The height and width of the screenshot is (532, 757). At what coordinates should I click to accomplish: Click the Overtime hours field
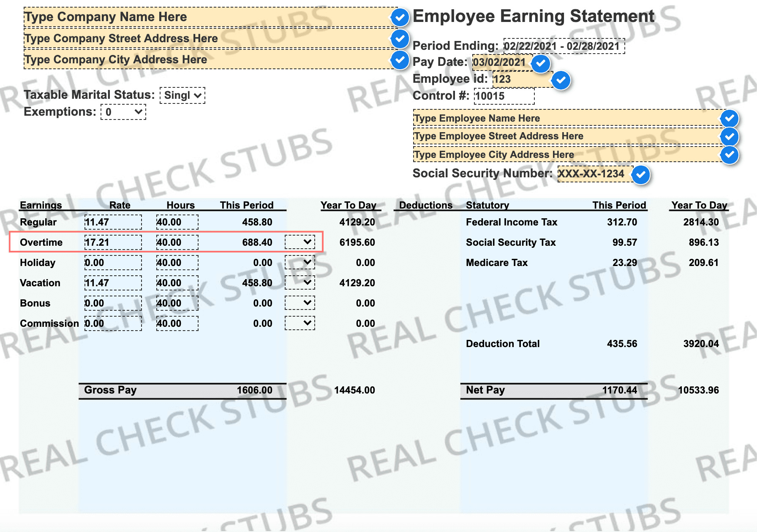[x=177, y=242]
